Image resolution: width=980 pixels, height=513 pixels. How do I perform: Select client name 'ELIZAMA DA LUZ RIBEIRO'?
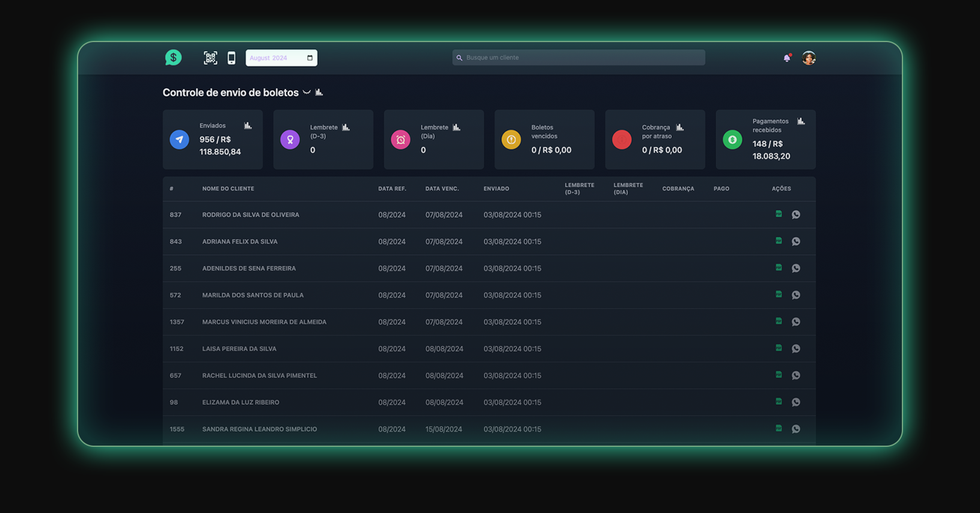[240, 402]
